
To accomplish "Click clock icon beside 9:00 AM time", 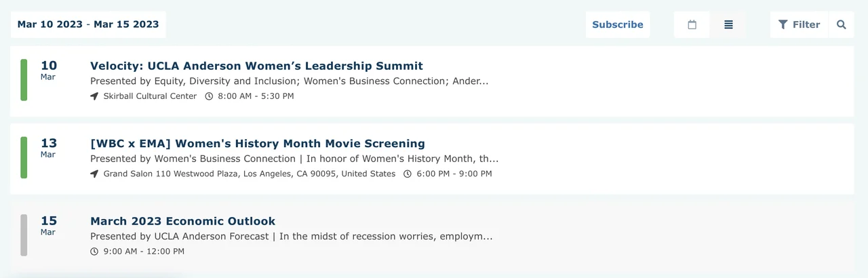I will [94, 252].
